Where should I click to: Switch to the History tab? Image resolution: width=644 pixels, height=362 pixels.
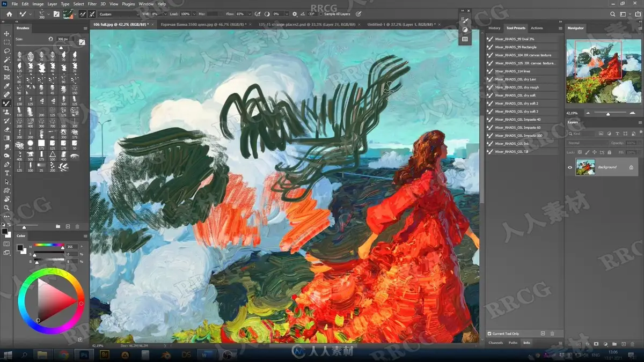tap(494, 28)
